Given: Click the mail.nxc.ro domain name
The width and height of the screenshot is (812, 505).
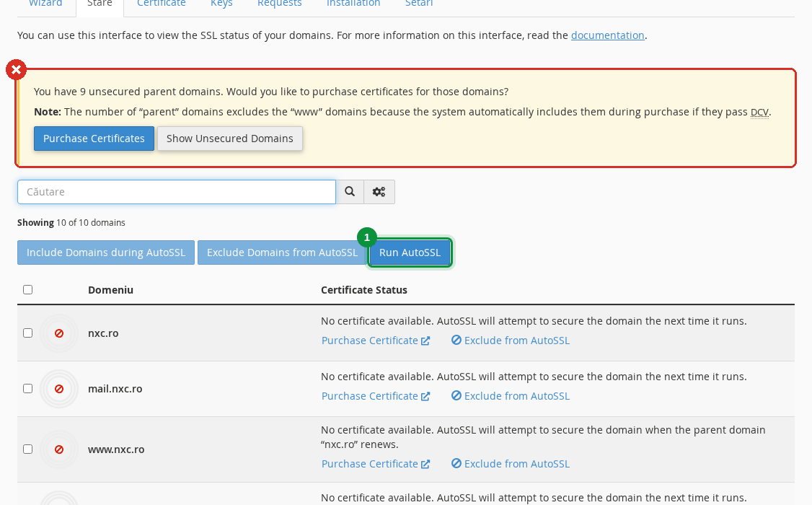Looking at the screenshot, I should [x=115, y=388].
